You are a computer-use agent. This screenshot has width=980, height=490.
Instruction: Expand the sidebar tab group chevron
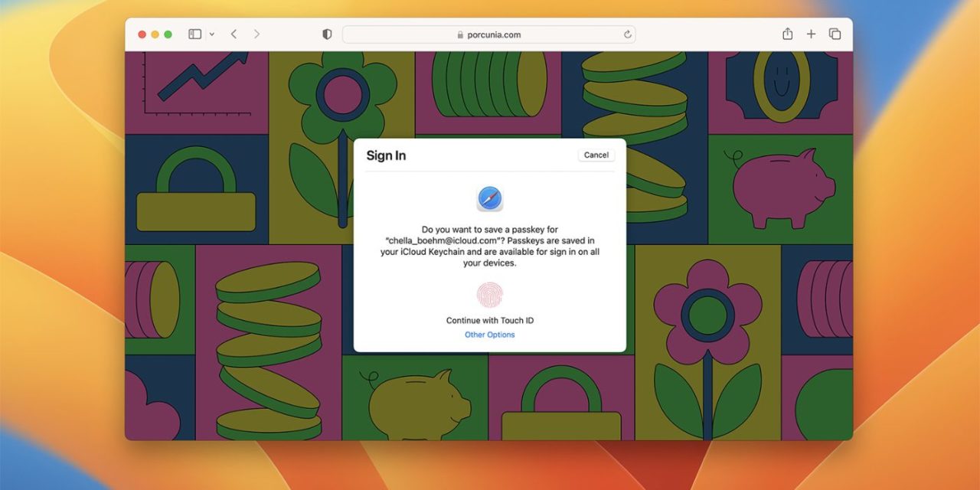[x=211, y=34]
